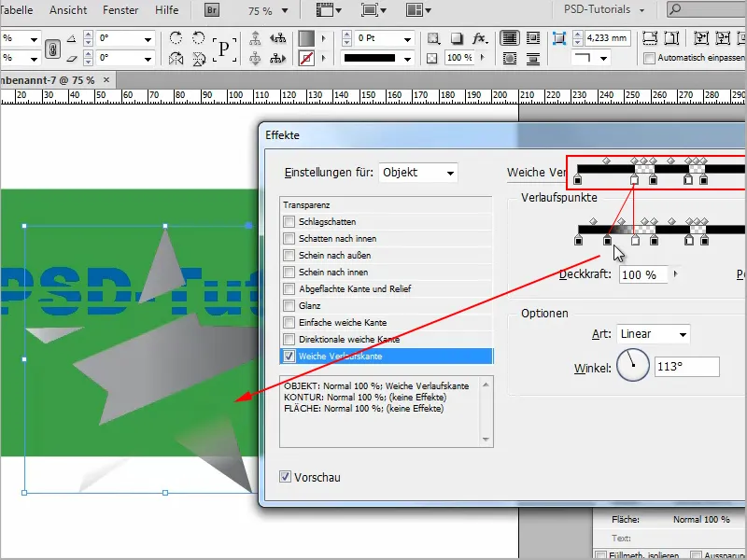The width and height of the screenshot is (747, 560).
Task: Select leftmost gradient stop under Verlaufspunkte
Action: click(578, 240)
